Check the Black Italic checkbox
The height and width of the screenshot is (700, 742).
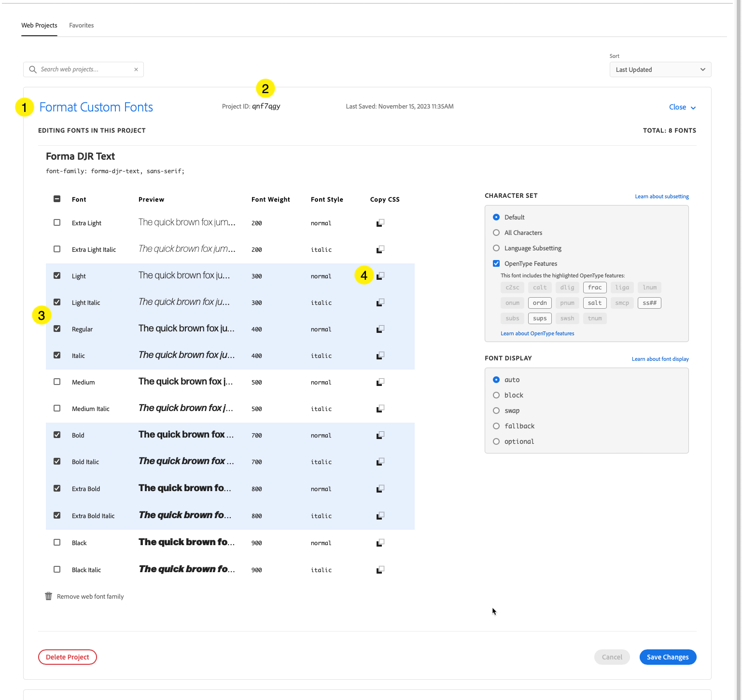(x=57, y=569)
